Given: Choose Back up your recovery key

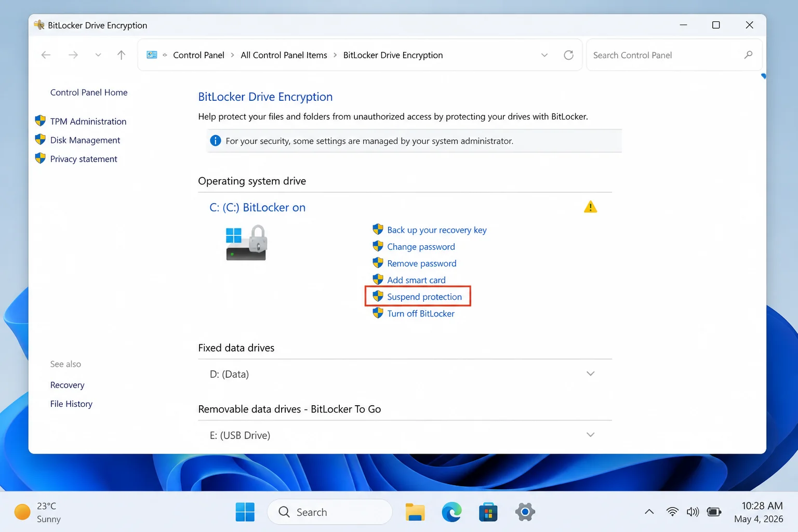Looking at the screenshot, I should coord(437,230).
